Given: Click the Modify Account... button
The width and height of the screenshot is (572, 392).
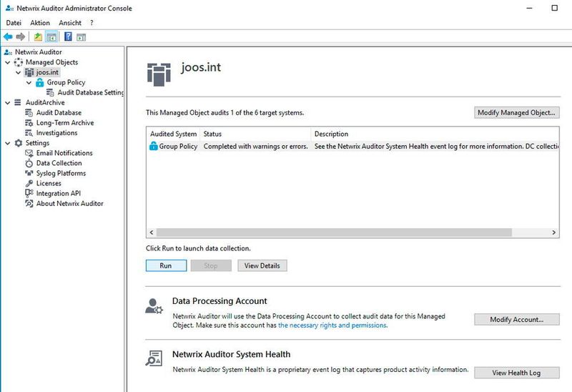Looking at the screenshot, I should coord(516,319).
